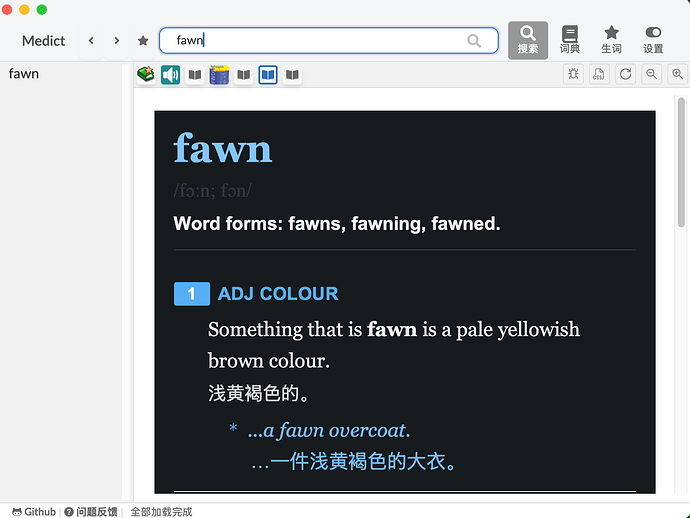690x518 pixels.
Task: Click the magnifier inside search field
Action: point(474,41)
